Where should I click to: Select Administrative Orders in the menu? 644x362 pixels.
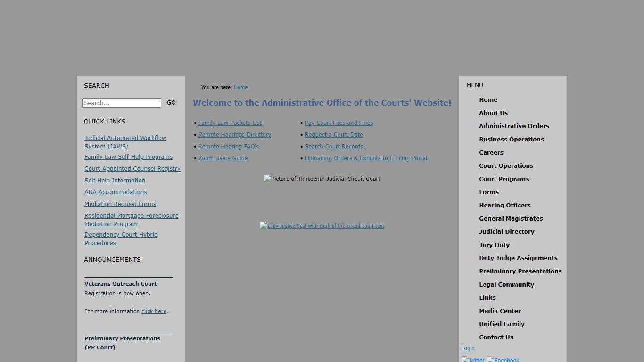[x=514, y=126]
